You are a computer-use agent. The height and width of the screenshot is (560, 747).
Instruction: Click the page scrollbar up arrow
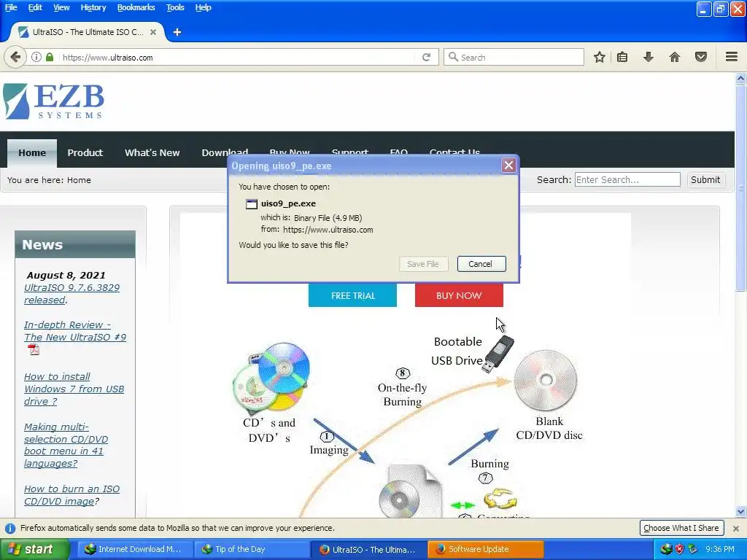click(740, 78)
